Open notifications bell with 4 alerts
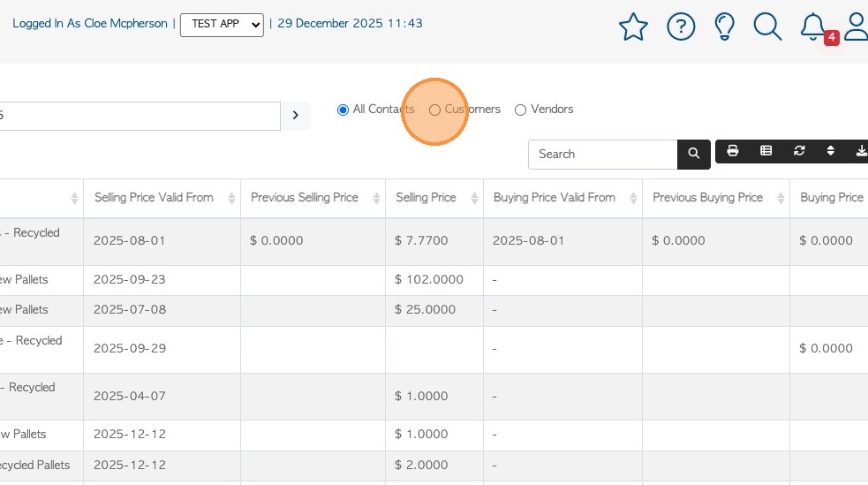The width and height of the screenshot is (868, 485). [x=813, y=27]
